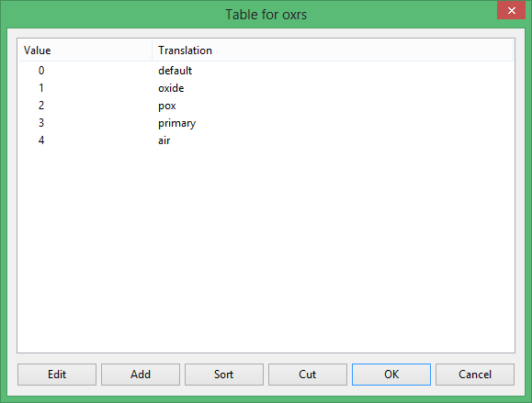532x403 pixels.
Task: Select the Value column header
Action: [x=85, y=50]
